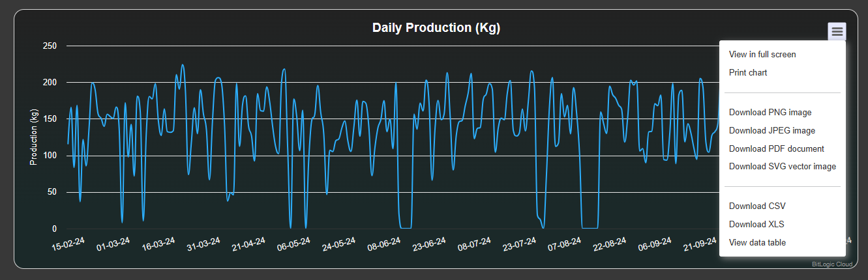Select Download SVG vector image
This screenshot has height=280, width=868.
click(x=782, y=167)
